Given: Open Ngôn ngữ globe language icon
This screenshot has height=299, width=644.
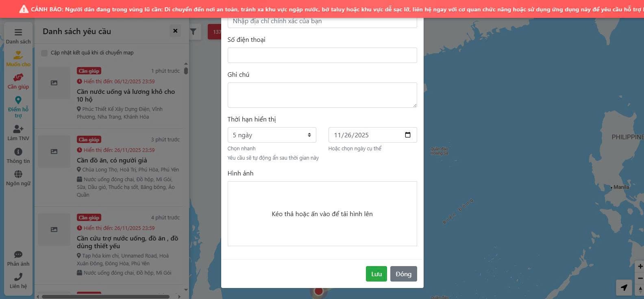Looking at the screenshot, I should pyautogui.click(x=18, y=174).
